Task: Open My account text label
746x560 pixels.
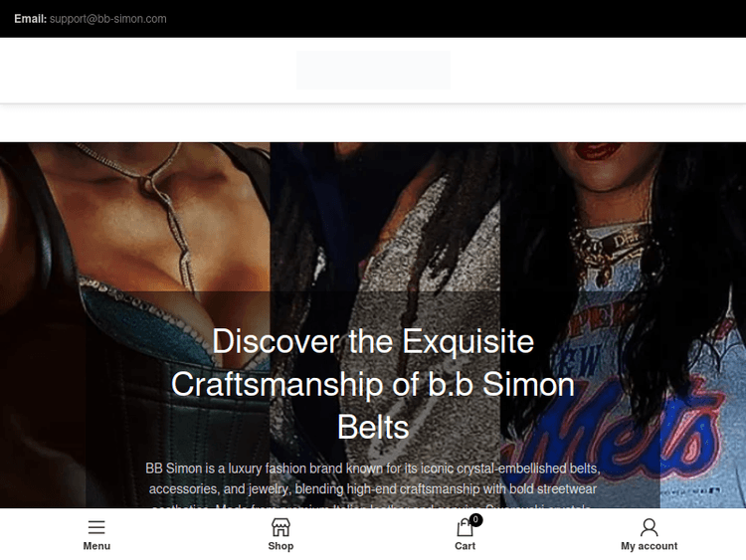Action: [649, 546]
